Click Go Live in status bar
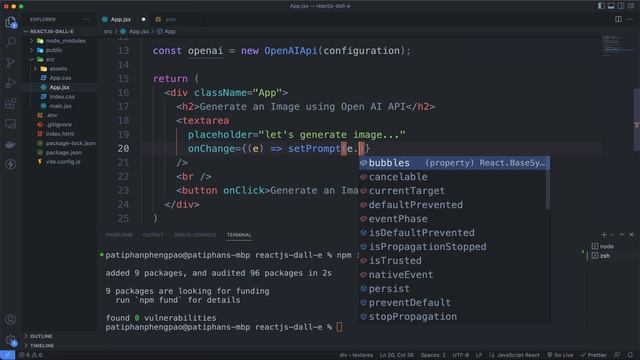The height and width of the screenshot is (360, 640). 560,355
